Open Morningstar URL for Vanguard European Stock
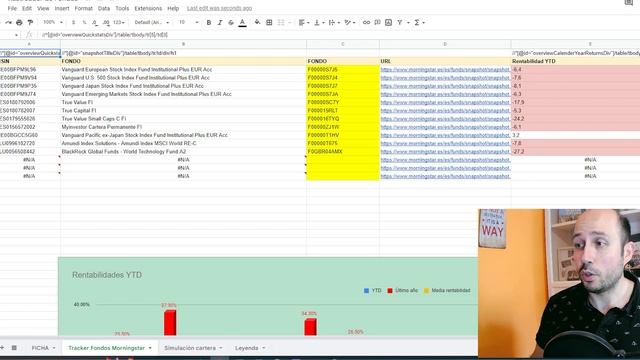Viewport: 640px width, 360px height. coord(445,70)
